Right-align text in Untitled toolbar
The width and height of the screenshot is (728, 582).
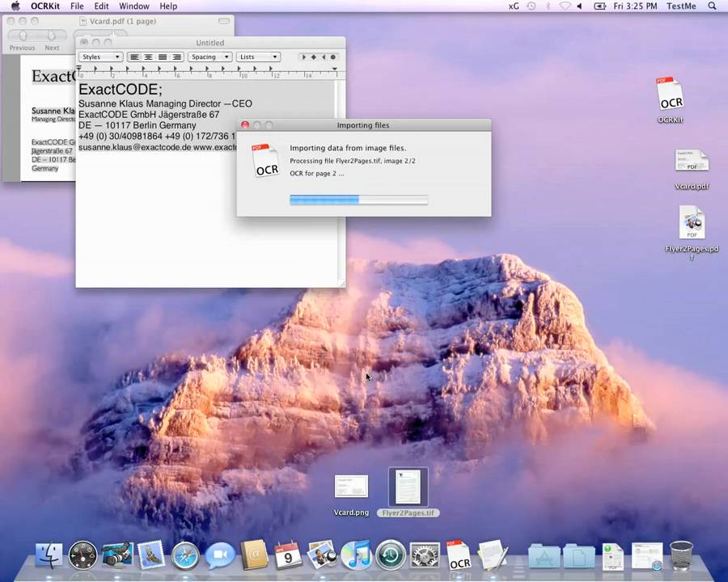pyautogui.click(x=177, y=57)
